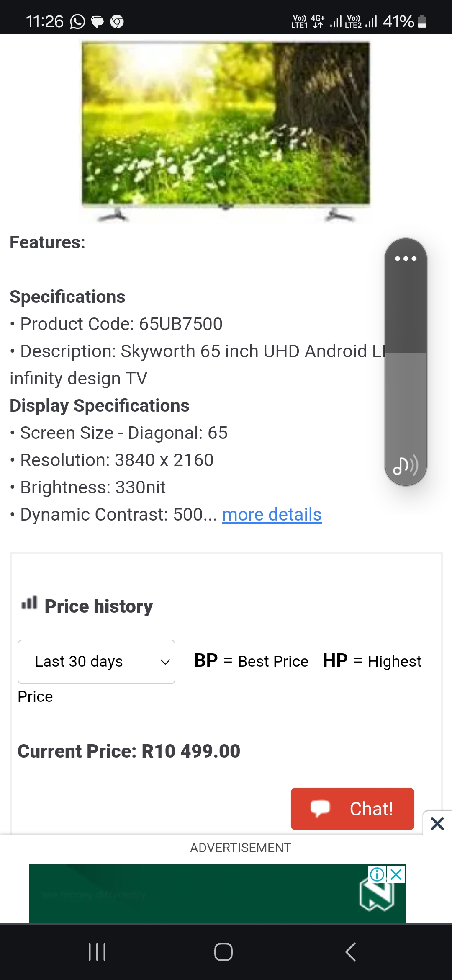
Task: Open the red Chat! button
Action: pos(352,809)
